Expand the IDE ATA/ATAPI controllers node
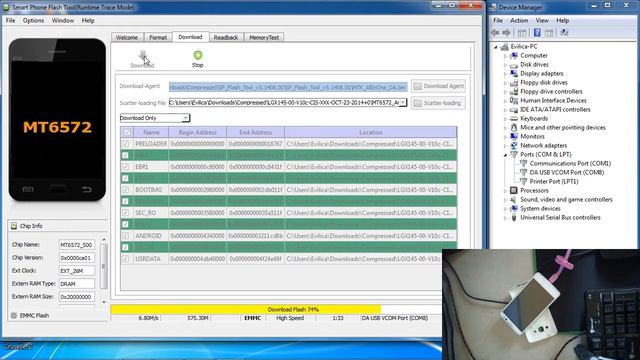 (x=505, y=109)
